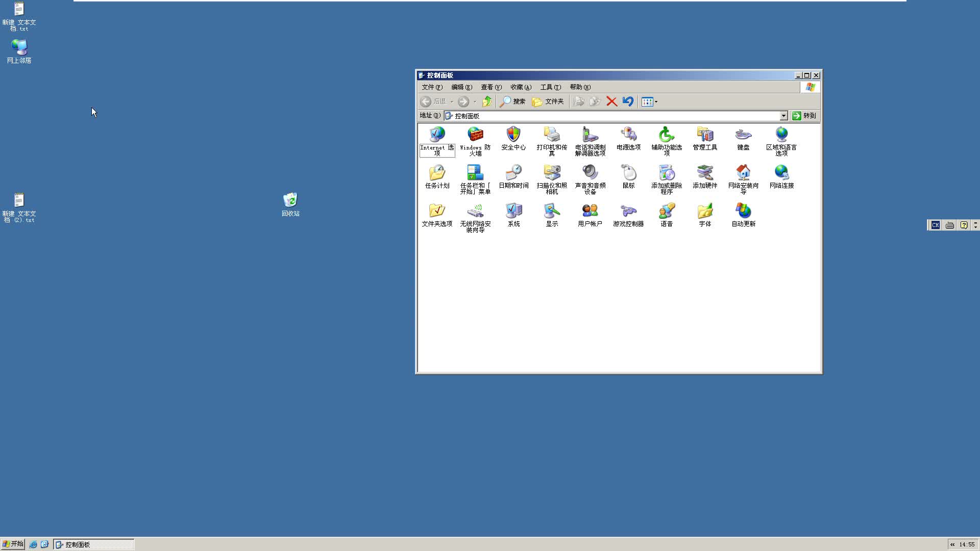Open 无线网络安装向导 icon

475,217
